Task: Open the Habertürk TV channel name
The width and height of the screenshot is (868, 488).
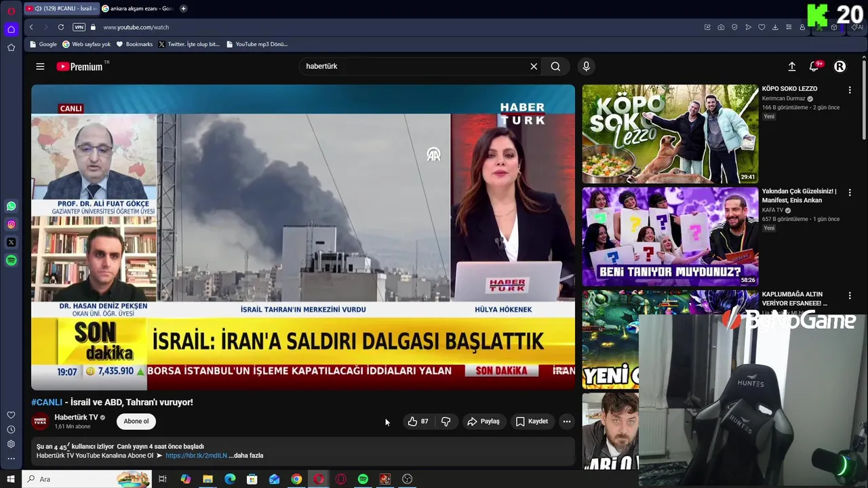Action: pyautogui.click(x=76, y=418)
